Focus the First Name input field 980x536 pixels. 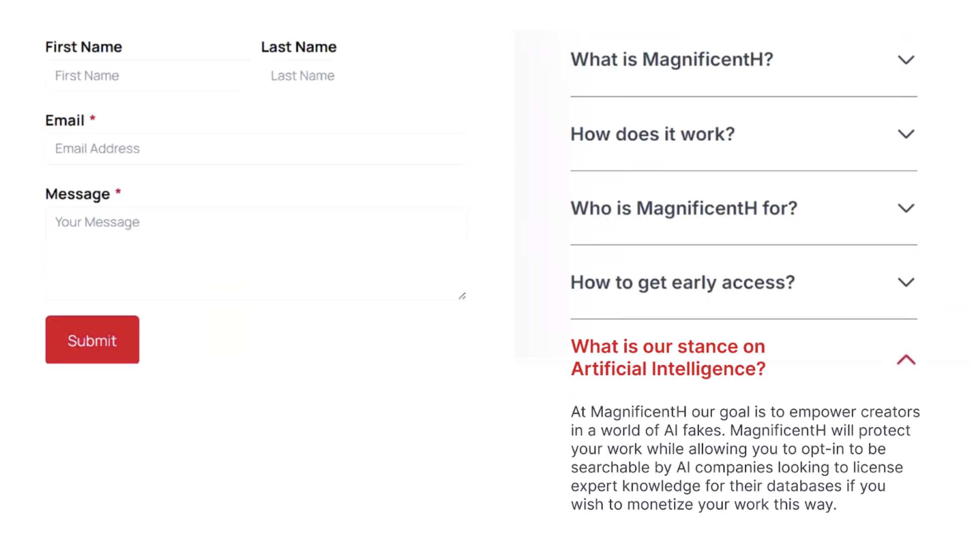coord(146,76)
